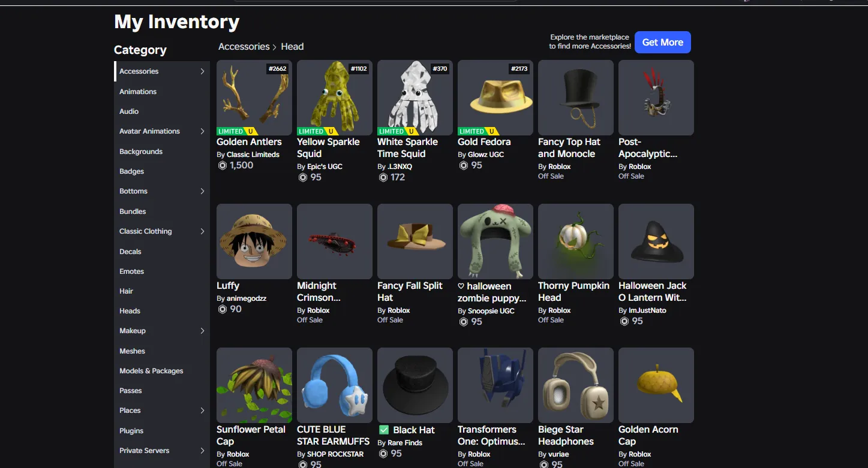This screenshot has width=868, height=468.
Task: Select the Black Hat item thumbnail
Action: click(415, 385)
